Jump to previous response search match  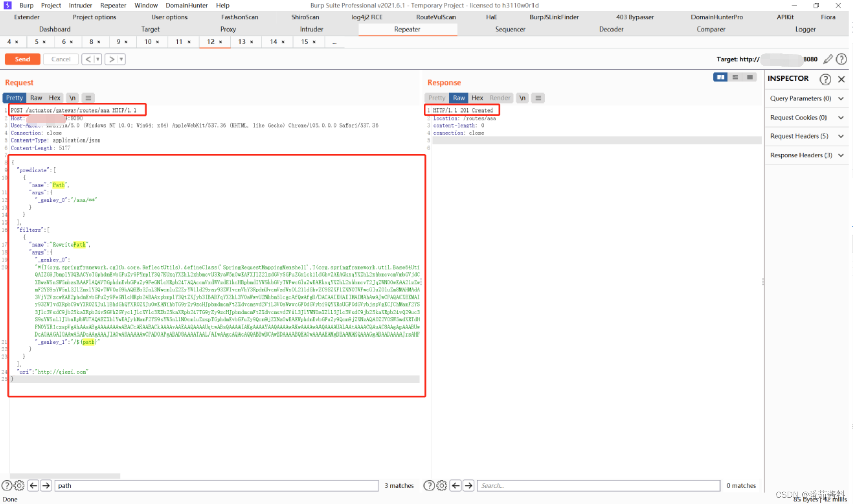click(456, 486)
